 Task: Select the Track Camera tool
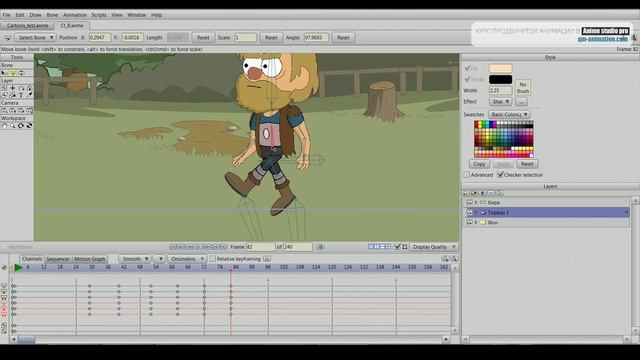click(x=4, y=111)
